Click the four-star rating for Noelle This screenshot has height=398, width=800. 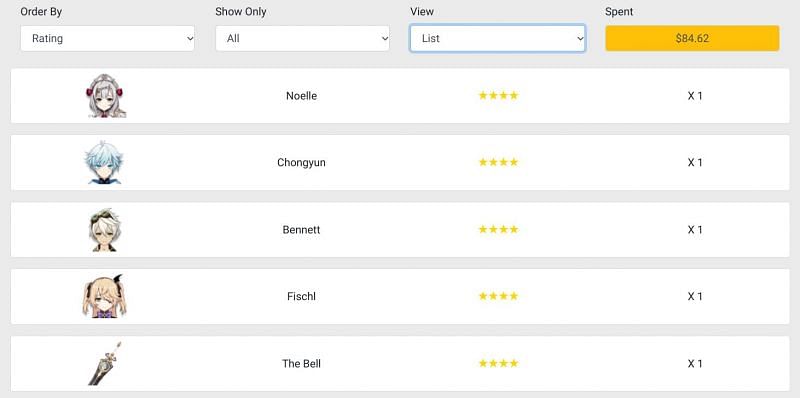pyautogui.click(x=498, y=95)
